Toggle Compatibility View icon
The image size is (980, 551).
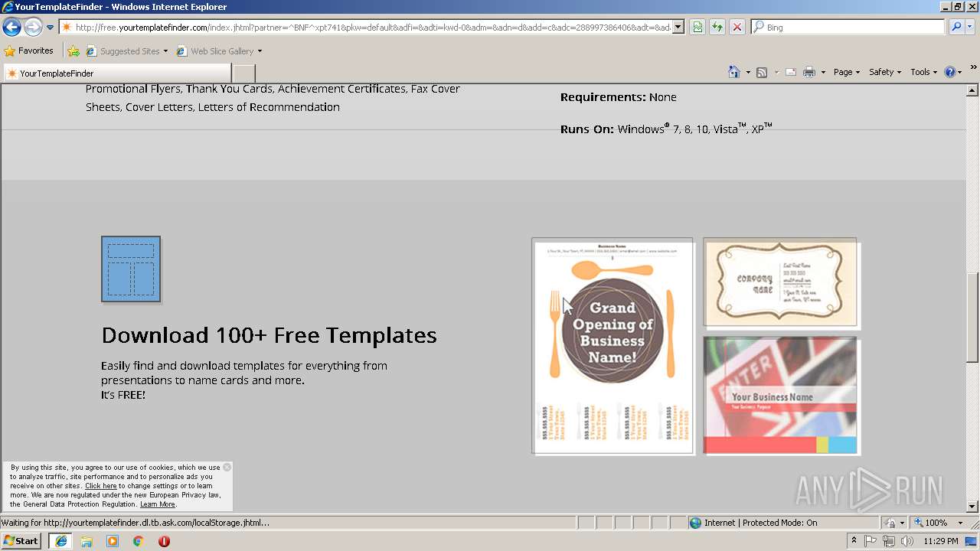(697, 28)
